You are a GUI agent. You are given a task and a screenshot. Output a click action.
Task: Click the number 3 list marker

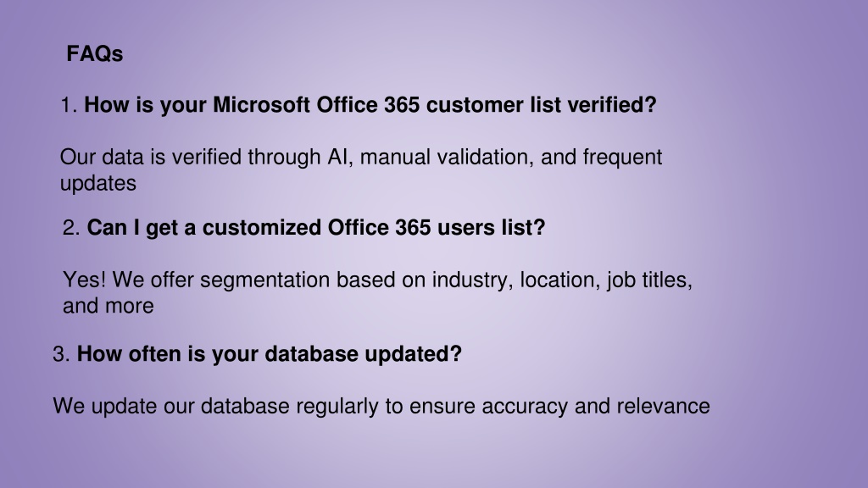click(61, 354)
